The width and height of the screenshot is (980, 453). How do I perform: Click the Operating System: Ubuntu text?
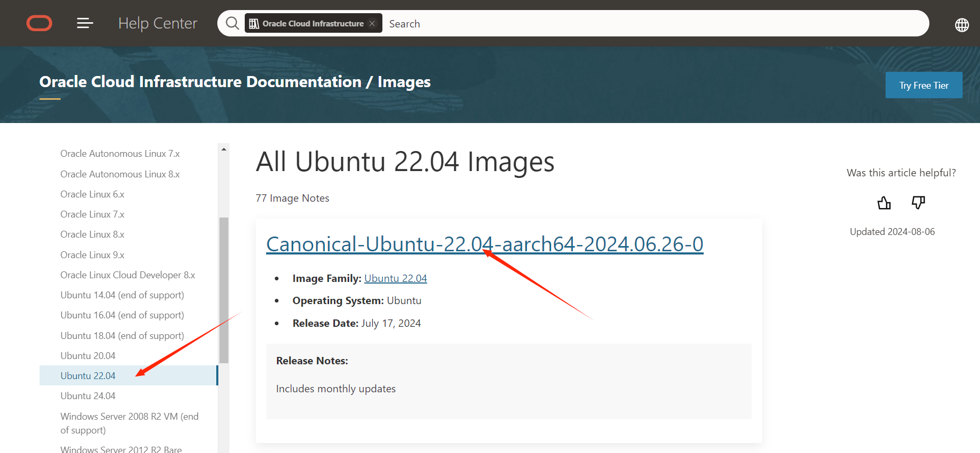tap(357, 300)
